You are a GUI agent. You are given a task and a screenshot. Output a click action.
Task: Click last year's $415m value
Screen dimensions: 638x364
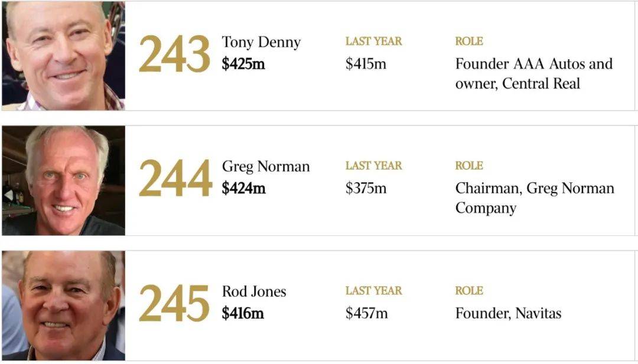(x=366, y=64)
